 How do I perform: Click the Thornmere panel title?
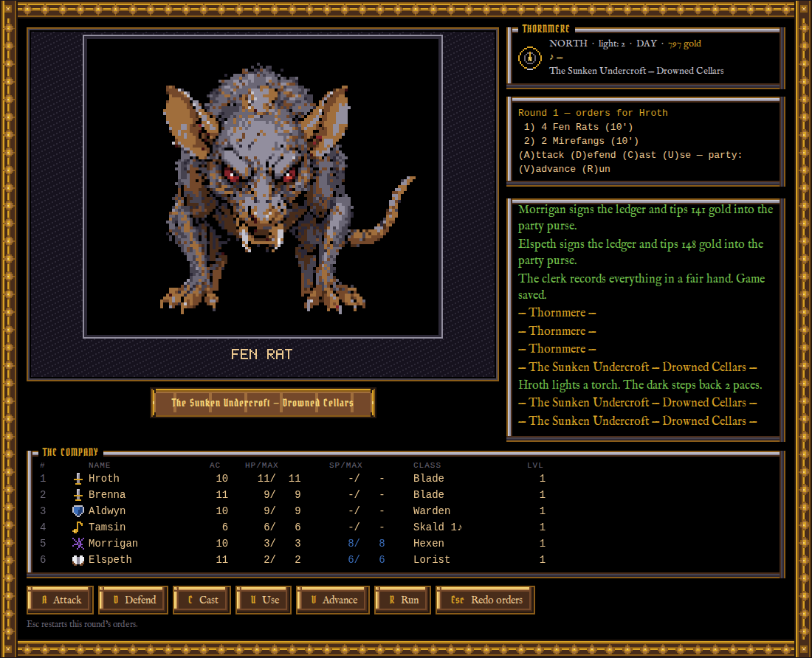(546, 29)
